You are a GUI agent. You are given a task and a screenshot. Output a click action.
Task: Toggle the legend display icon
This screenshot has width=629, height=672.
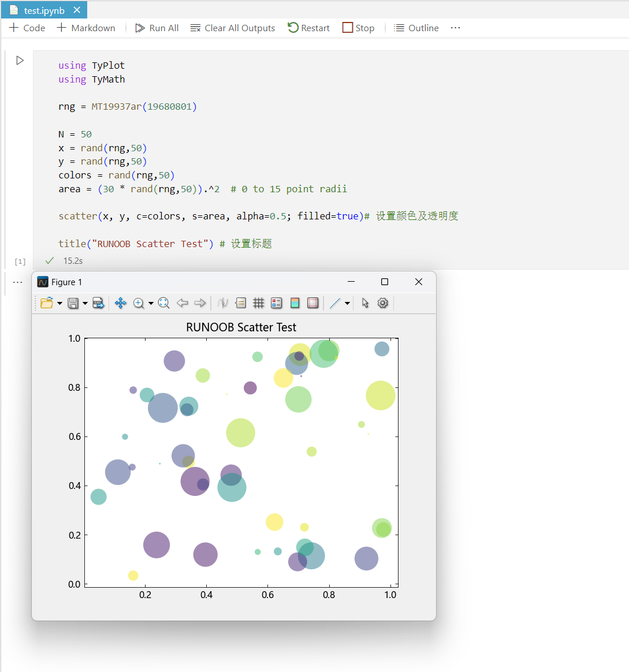(x=277, y=303)
